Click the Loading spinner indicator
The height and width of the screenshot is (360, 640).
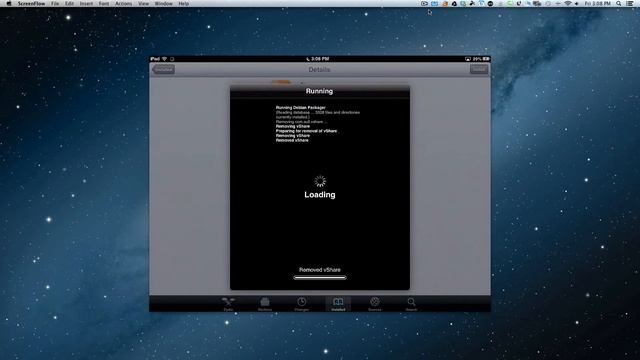[320, 181]
